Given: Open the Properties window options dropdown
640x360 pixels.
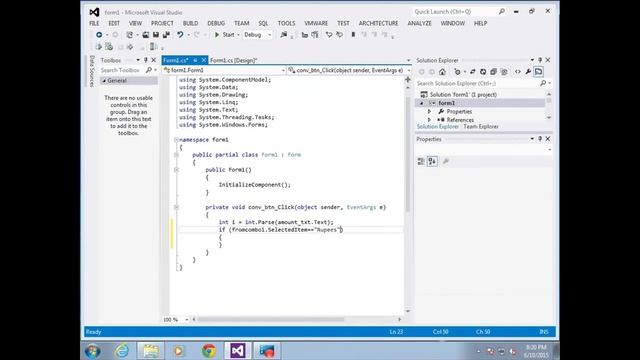Looking at the screenshot, I should (532, 139).
